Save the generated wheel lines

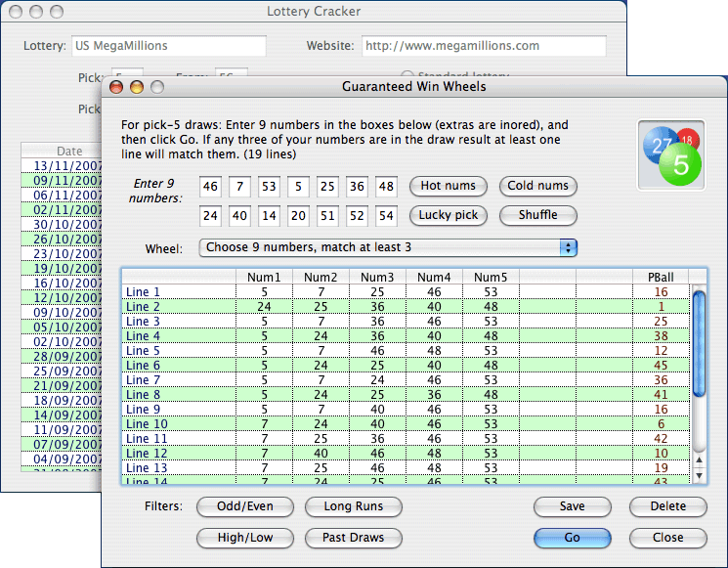(572, 506)
